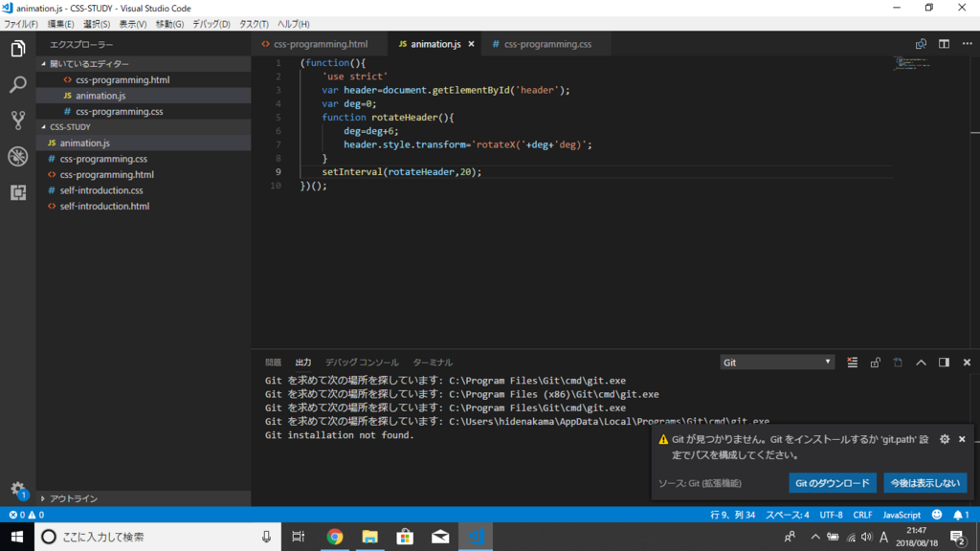Switch to the css-programming.html editor tab

[320, 44]
